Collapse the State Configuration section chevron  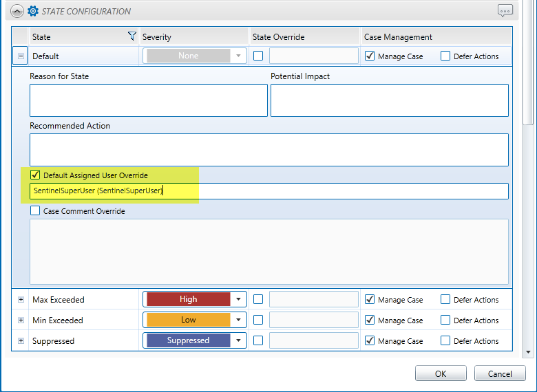[17, 11]
